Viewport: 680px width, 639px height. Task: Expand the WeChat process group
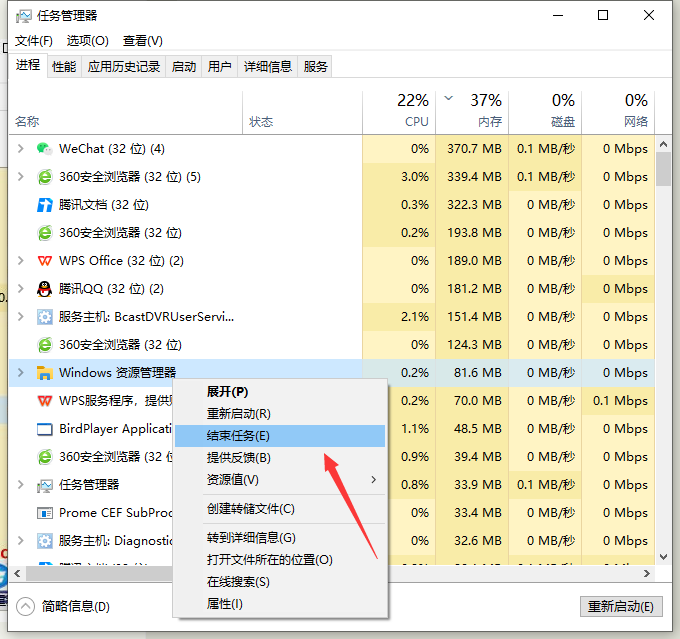20,149
